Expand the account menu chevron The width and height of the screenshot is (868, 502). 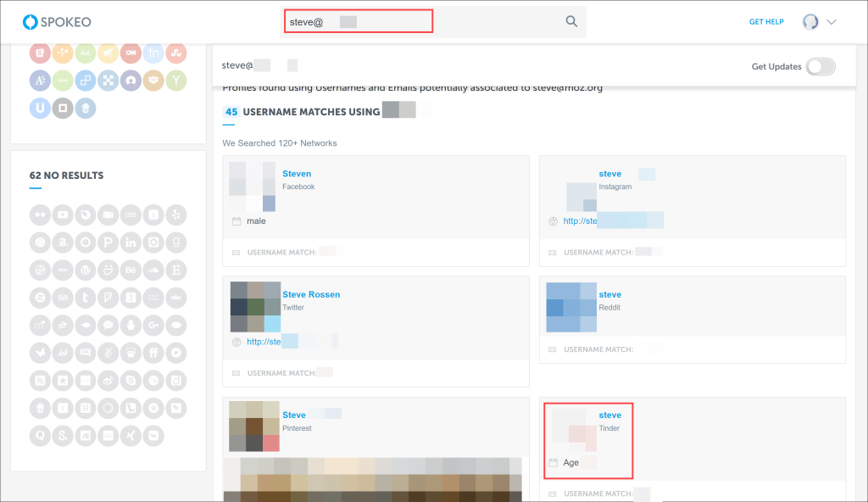(832, 22)
